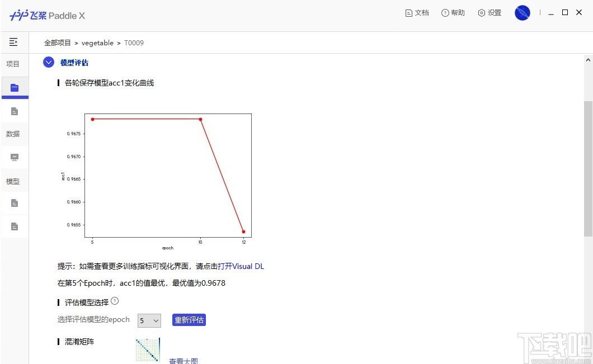This screenshot has width=593, height=364.
Task: Click the confusion matrix thumbnail
Action: coord(148,350)
